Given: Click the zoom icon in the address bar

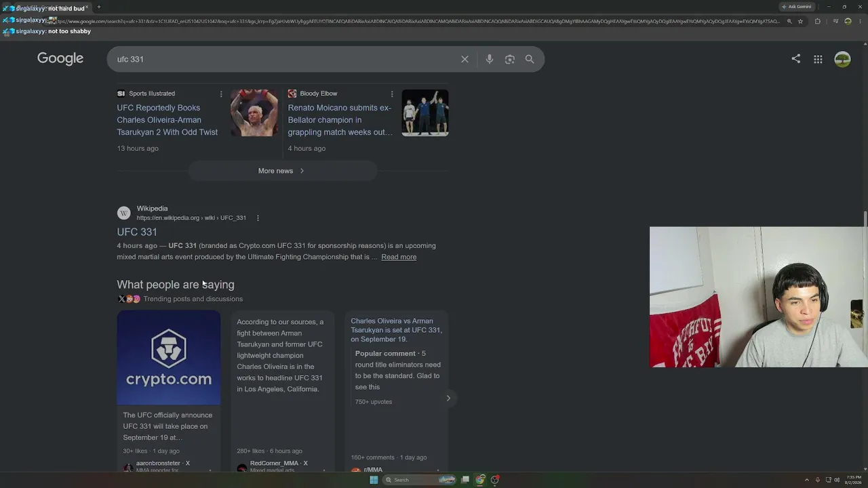Looking at the screenshot, I should [x=789, y=21].
